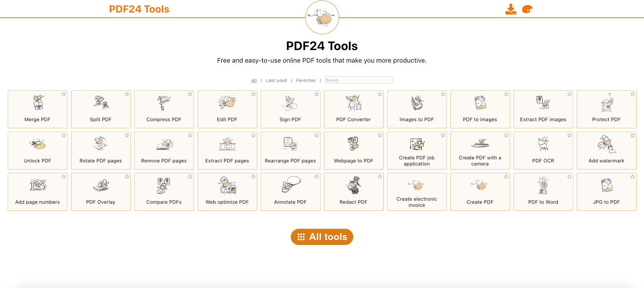This screenshot has width=644, height=288.
Task: Open the Create electronic invoice tool
Action: click(417, 192)
